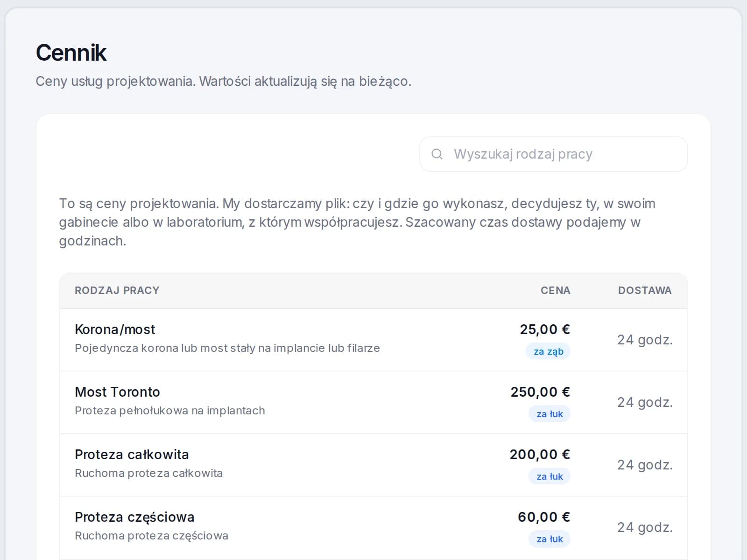Select the 'Proteza całkowita' row title
Viewport: 747px width, 560px height.
[132, 455]
